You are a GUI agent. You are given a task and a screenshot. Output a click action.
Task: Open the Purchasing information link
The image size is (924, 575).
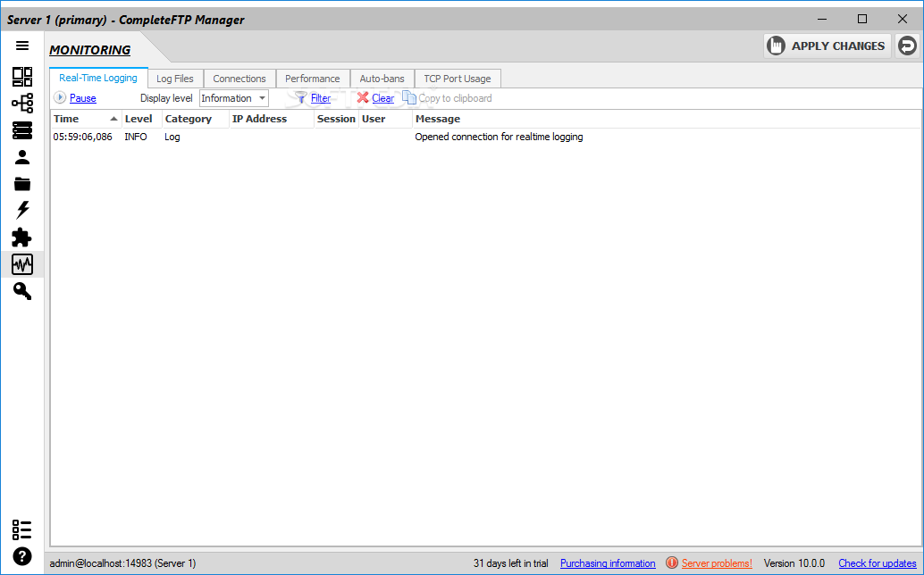[x=608, y=563]
